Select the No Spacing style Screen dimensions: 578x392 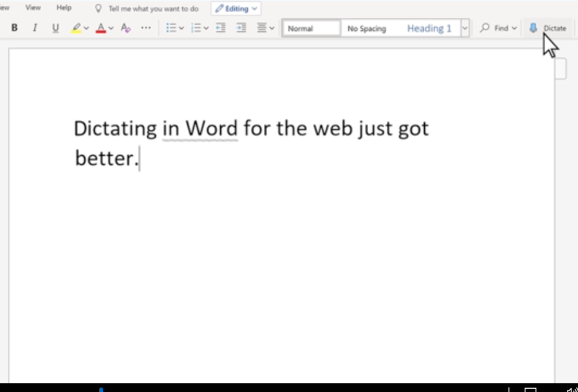coord(367,28)
